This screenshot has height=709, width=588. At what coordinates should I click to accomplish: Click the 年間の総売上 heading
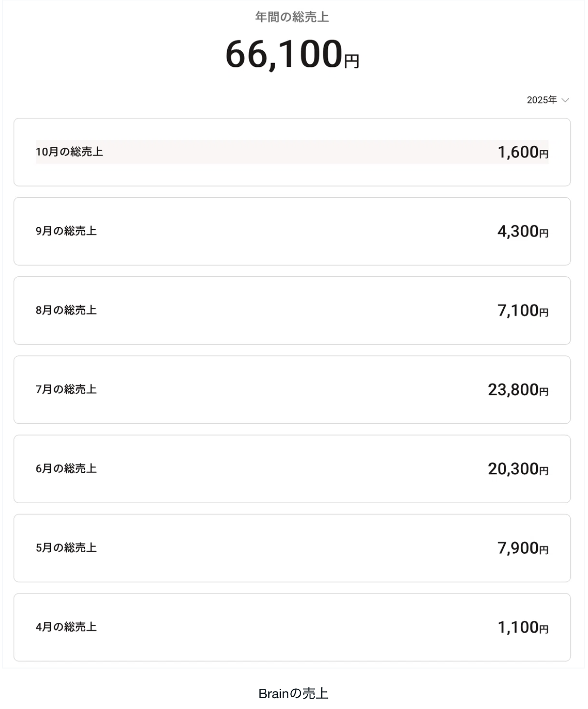point(292,17)
